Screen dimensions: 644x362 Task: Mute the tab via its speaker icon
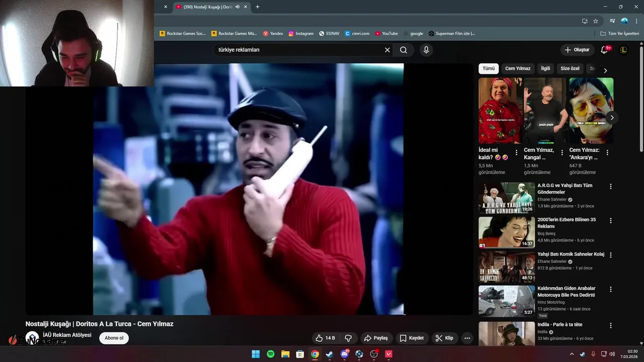(237, 7)
